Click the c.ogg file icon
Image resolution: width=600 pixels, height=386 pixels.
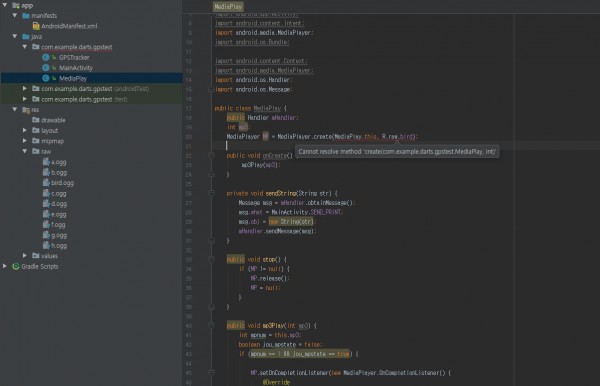coord(46,193)
